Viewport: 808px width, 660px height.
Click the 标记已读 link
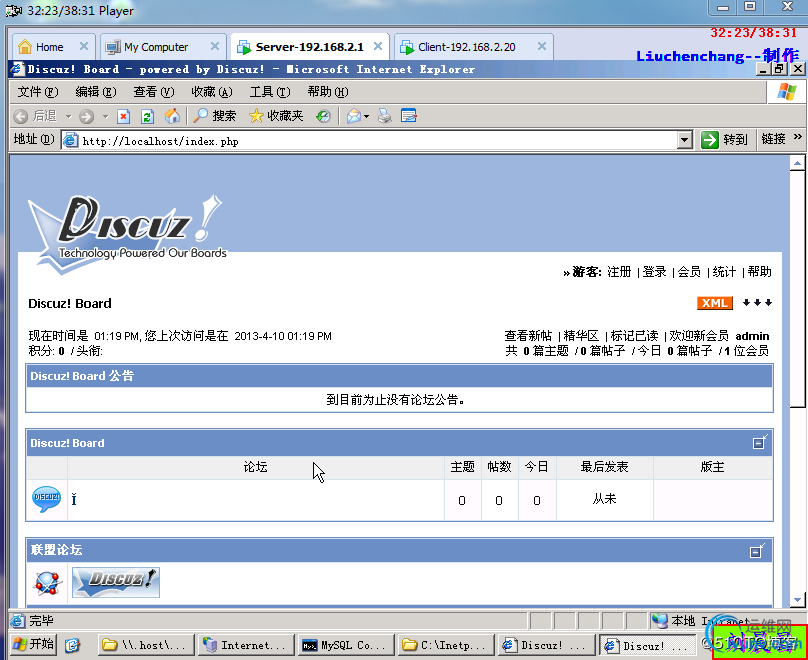pos(634,336)
